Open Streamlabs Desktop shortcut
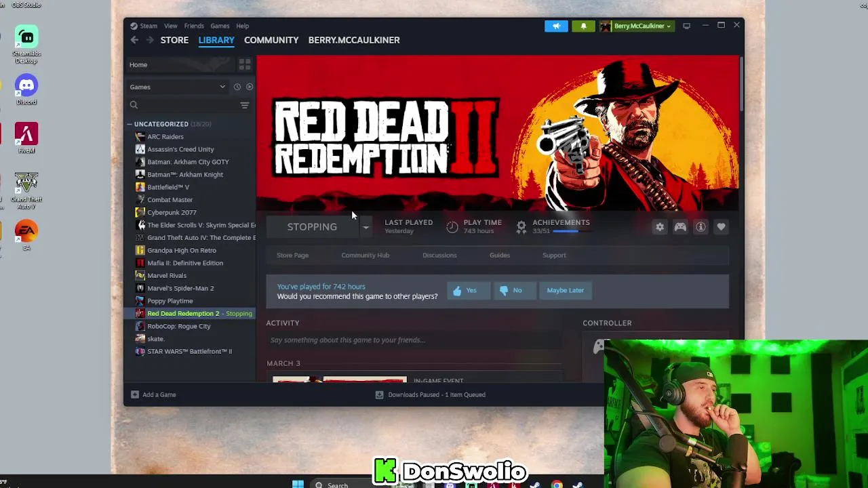868x488 pixels. 26,44
